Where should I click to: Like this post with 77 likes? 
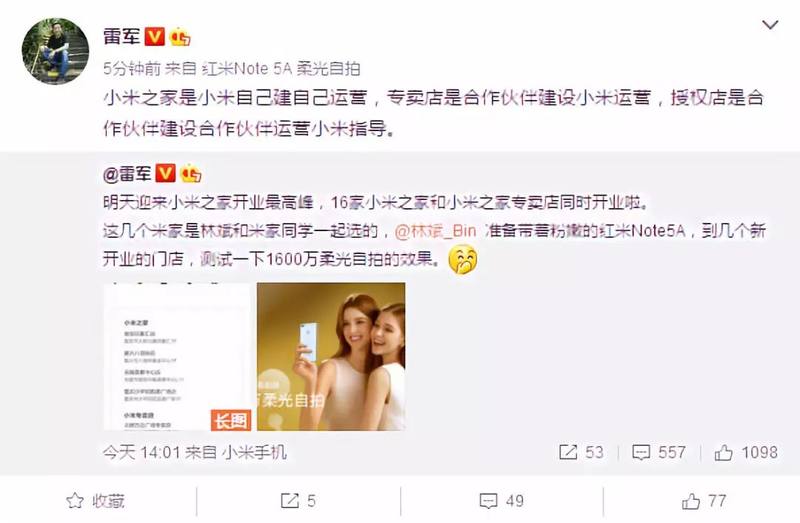click(x=704, y=501)
